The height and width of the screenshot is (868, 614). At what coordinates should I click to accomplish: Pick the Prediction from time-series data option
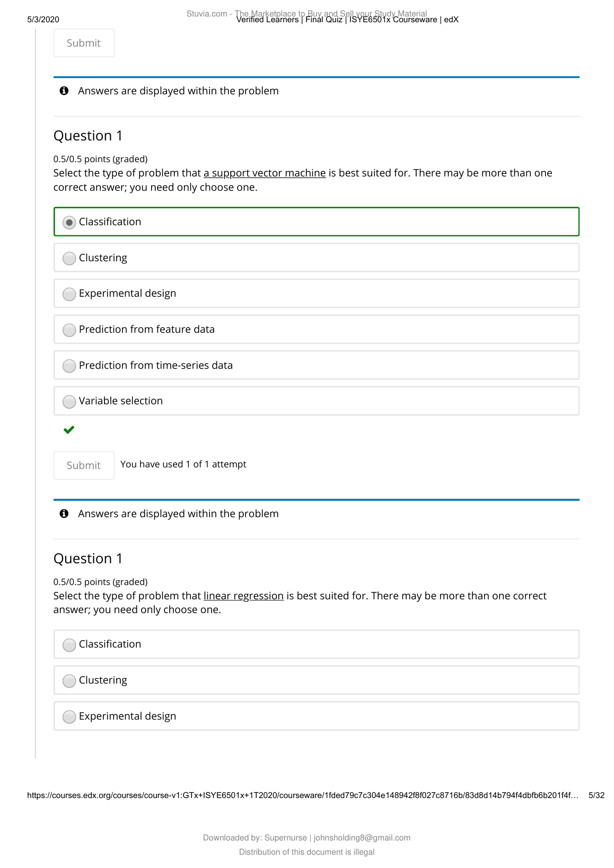69,366
